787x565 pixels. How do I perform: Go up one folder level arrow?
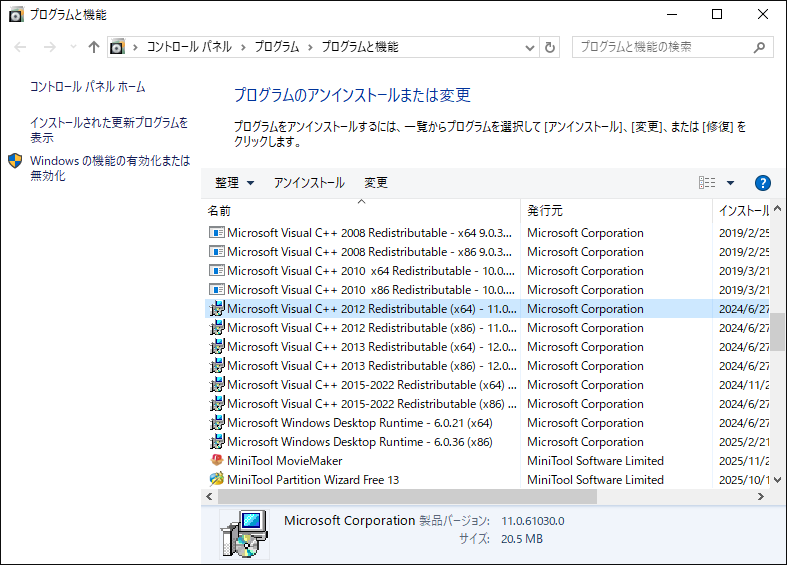[x=94, y=47]
